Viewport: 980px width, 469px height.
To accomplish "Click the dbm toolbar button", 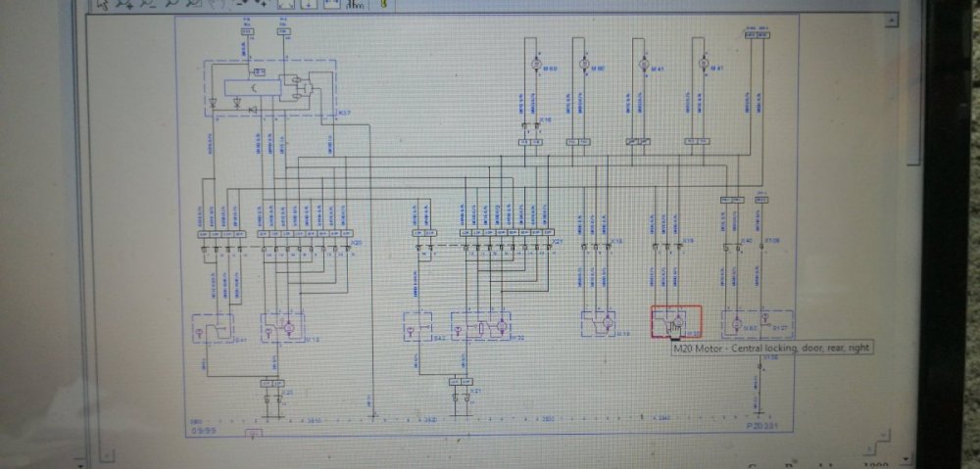I will point(356,4).
